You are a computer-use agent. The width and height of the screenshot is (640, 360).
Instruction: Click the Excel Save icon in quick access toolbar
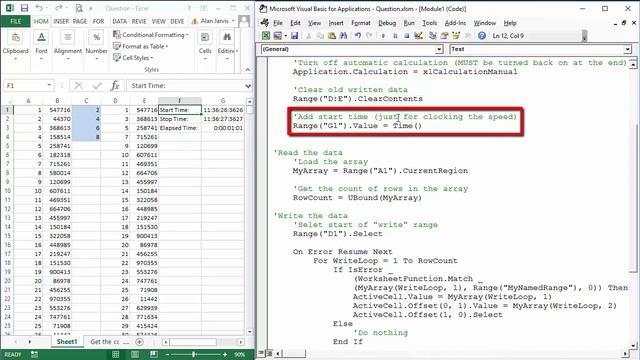click(24, 8)
